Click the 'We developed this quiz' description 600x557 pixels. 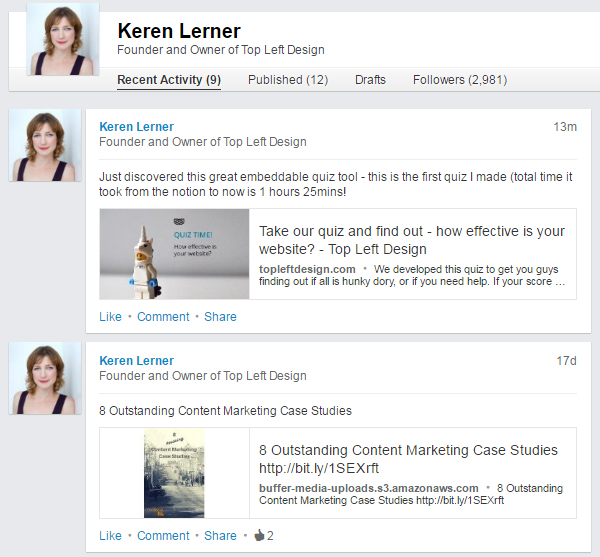(412, 275)
